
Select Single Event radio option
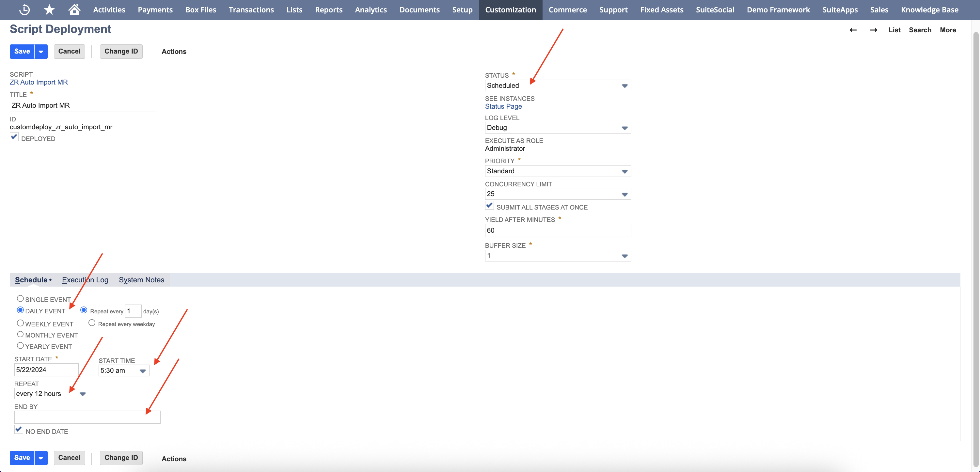click(21, 299)
